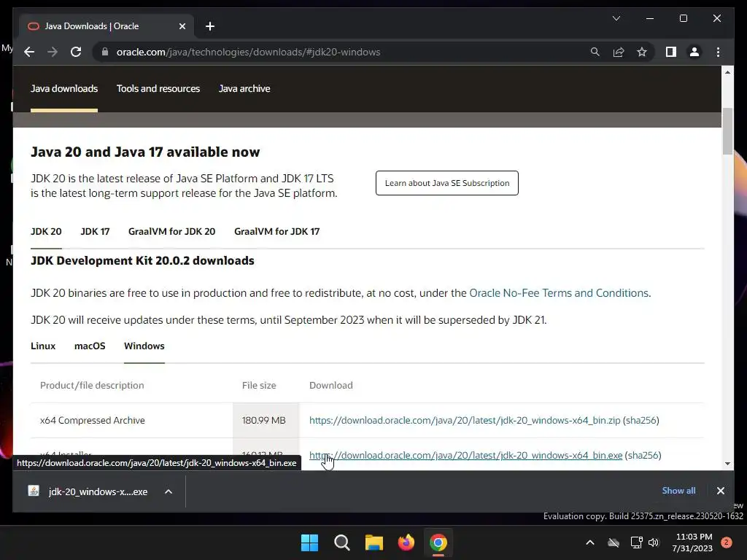Click the Download column header
The height and width of the screenshot is (560, 747).
330,385
